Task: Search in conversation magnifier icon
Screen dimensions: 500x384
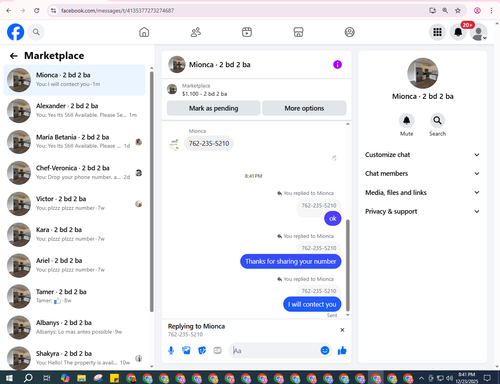Action: (437, 120)
